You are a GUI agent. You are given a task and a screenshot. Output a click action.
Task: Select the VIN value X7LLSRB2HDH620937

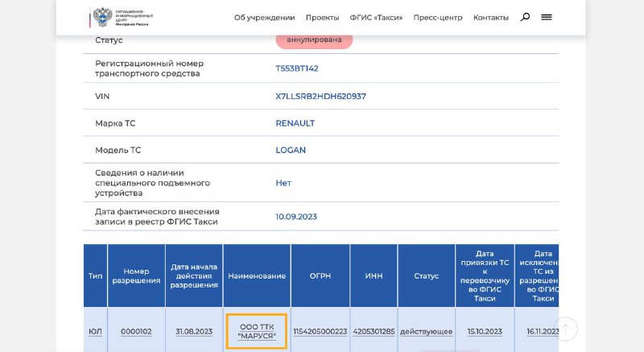(320, 96)
